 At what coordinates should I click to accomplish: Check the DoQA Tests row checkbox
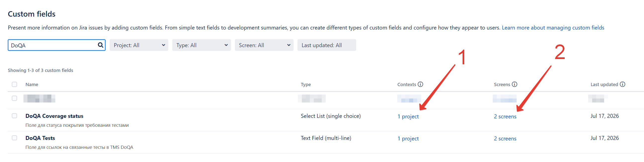click(14, 138)
